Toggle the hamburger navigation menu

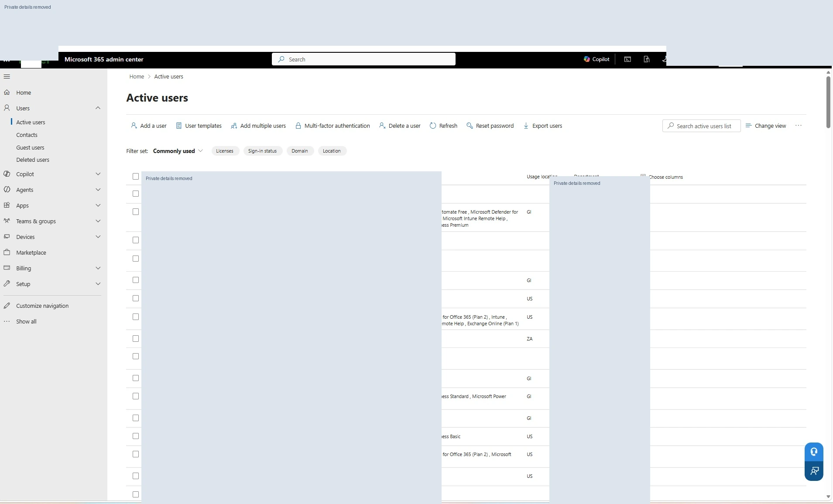[7, 77]
